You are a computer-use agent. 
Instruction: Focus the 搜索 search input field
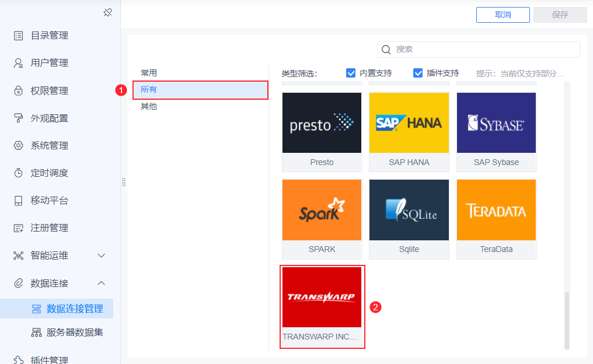point(479,50)
